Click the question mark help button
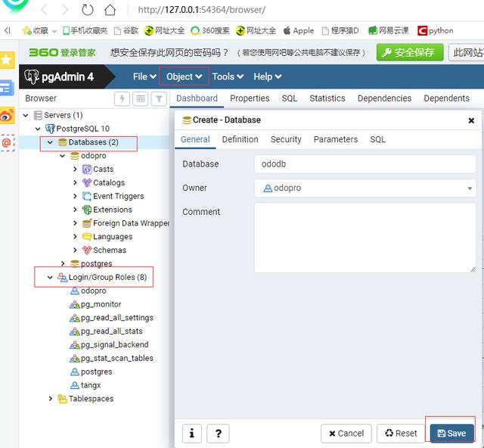Image resolution: width=484 pixels, height=448 pixels. tap(218, 433)
